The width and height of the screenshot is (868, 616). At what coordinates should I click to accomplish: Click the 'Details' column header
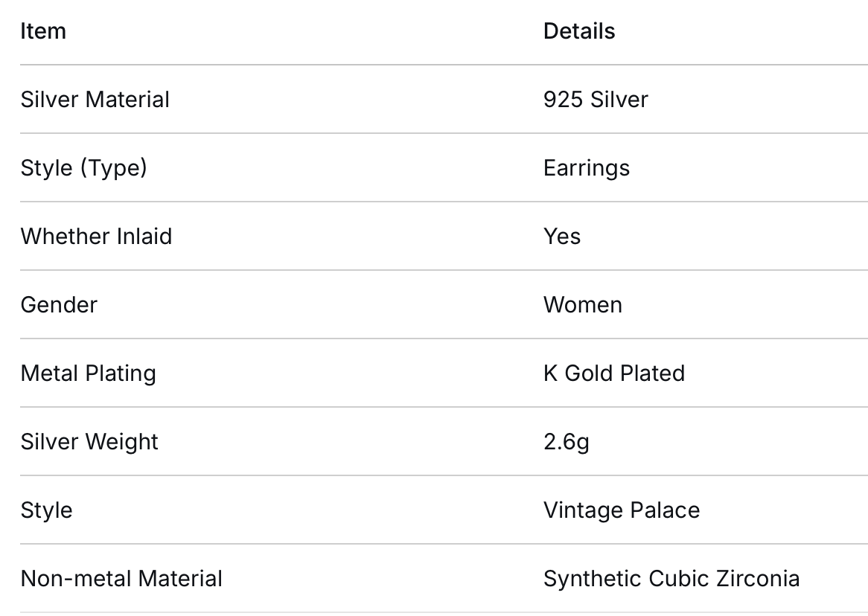(579, 31)
